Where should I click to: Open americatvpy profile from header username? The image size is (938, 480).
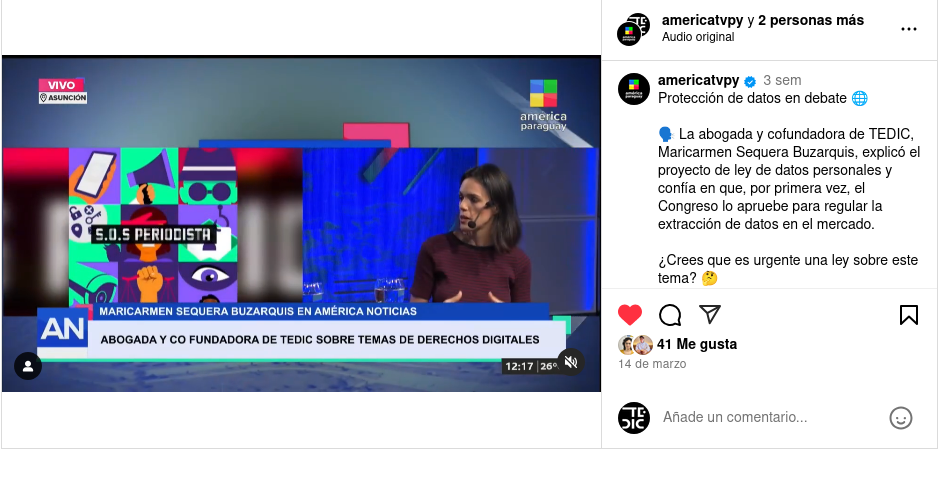coord(702,20)
